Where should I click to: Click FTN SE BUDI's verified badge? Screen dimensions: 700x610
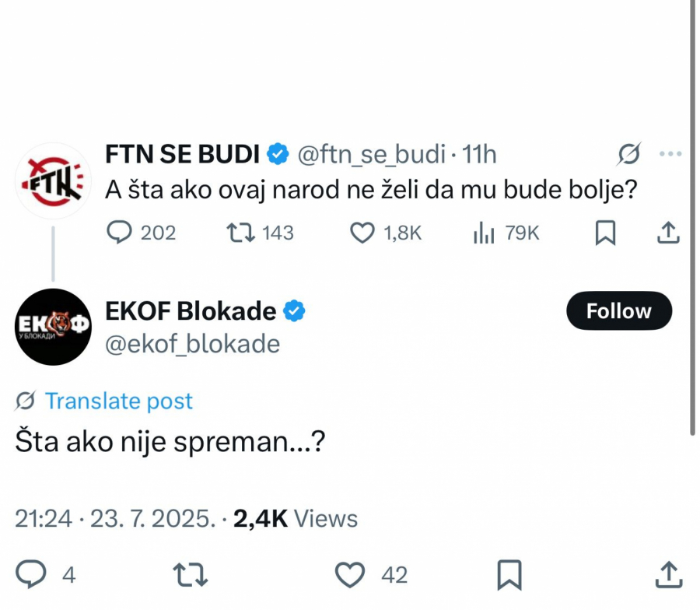click(x=277, y=154)
